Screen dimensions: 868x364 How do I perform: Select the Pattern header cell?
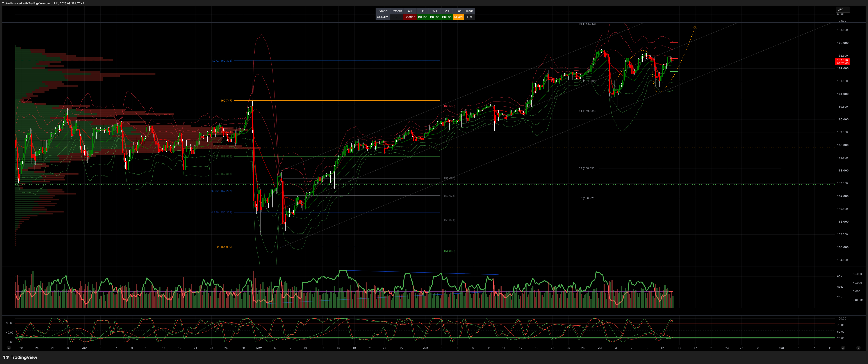coord(397,11)
